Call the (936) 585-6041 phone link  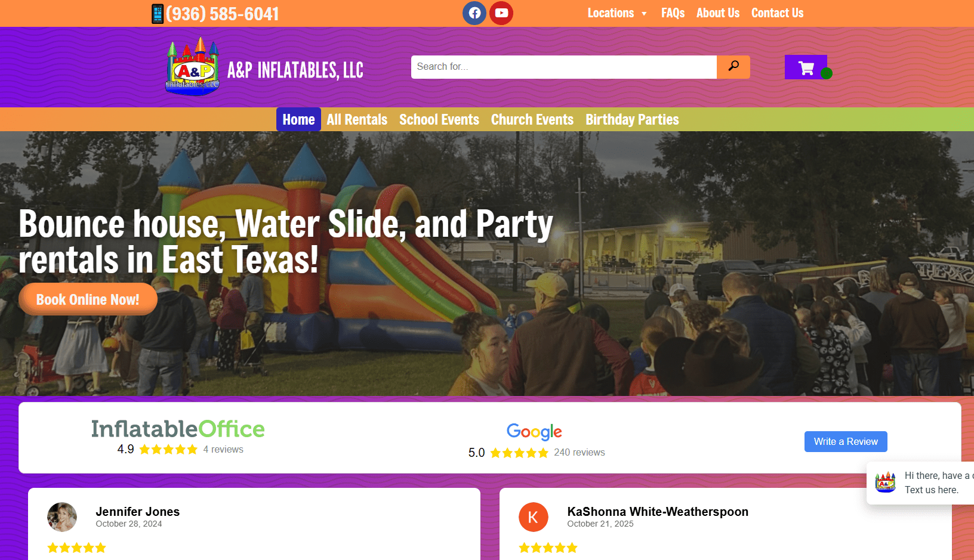222,14
